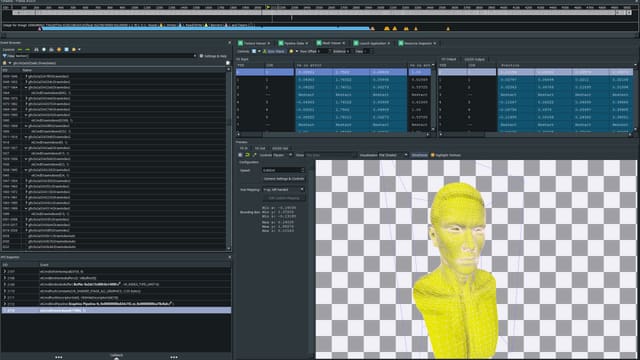
Task: Click the yellow icon next to Sync Views
Action: point(291,51)
